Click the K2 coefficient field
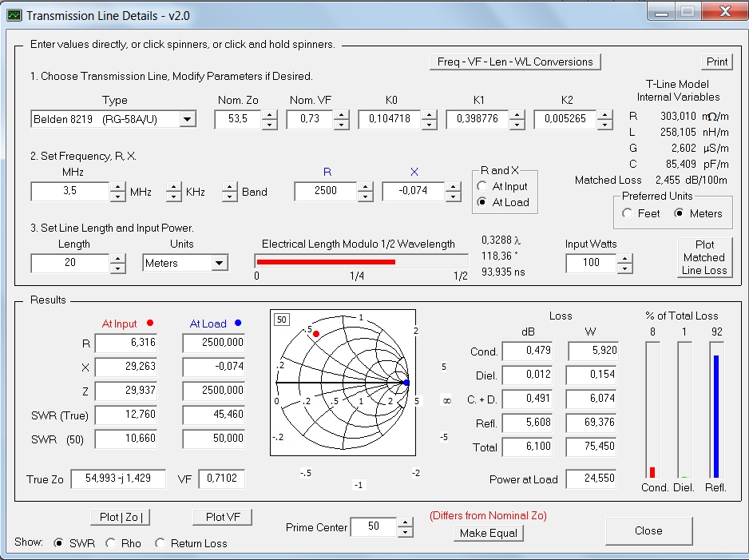 coord(565,119)
